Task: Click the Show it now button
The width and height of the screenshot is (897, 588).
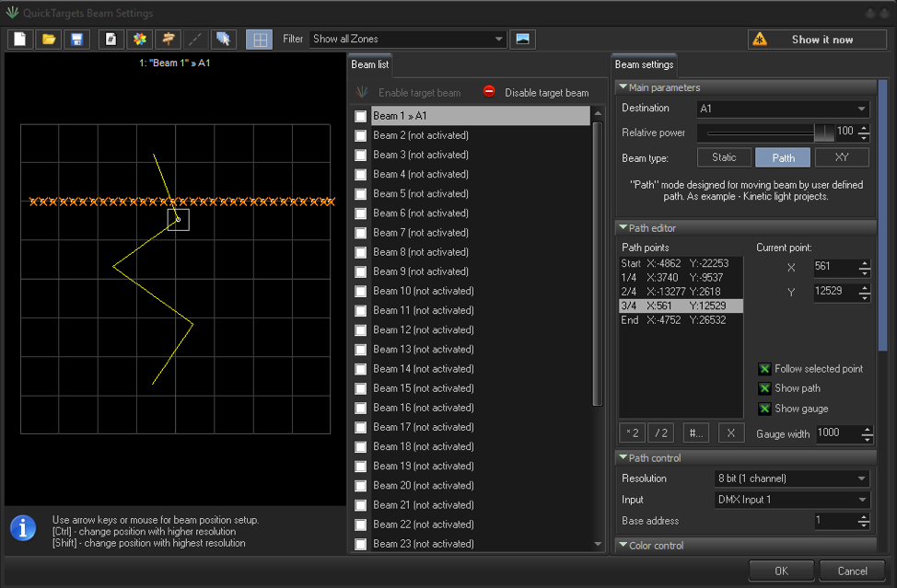Action: pos(817,40)
